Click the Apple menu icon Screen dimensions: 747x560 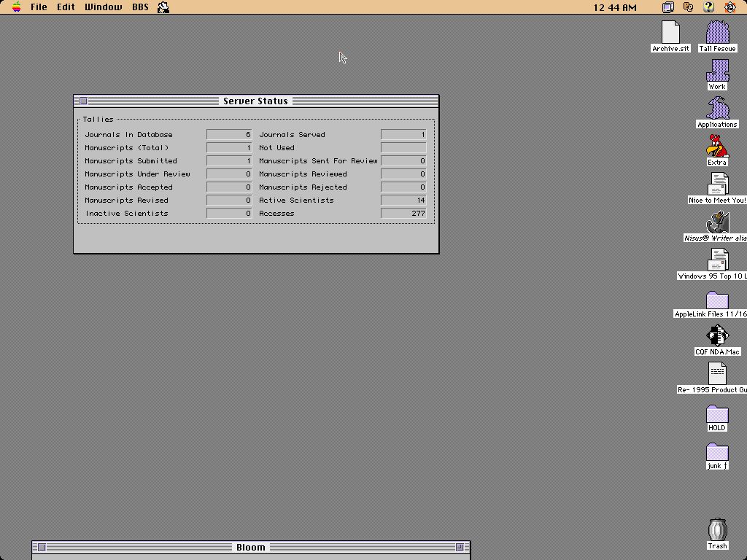coord(16,7)
